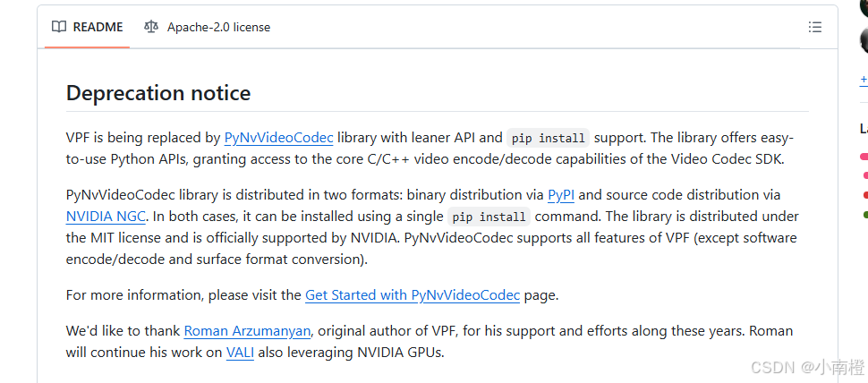Click the Deprecation notice heading

point(158,93)
